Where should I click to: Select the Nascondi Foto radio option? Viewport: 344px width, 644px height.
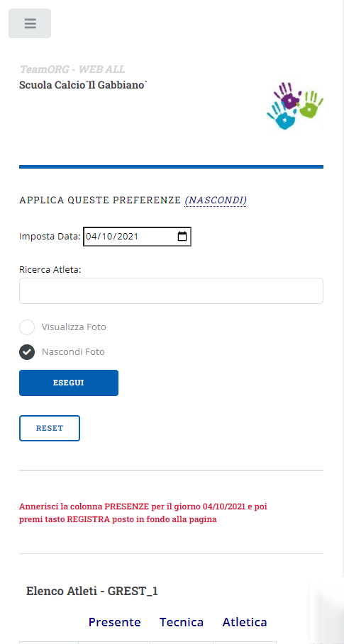27,352
